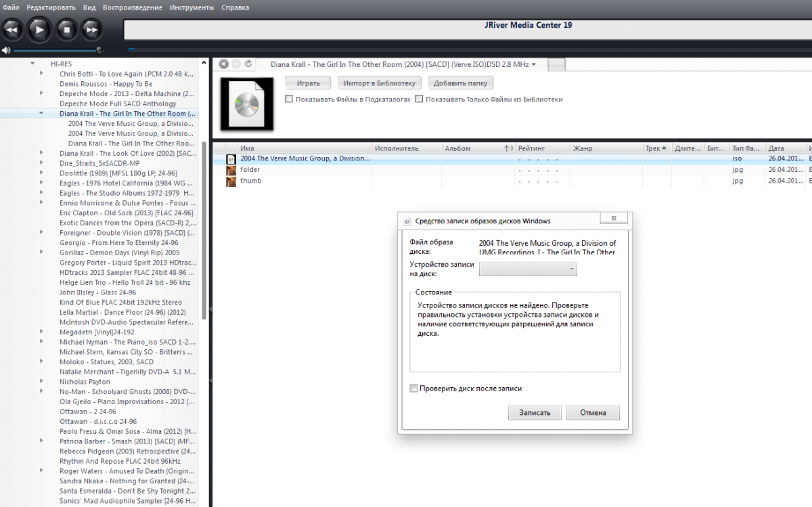
Task: Open the Справка menu
Action: [235, 7]
